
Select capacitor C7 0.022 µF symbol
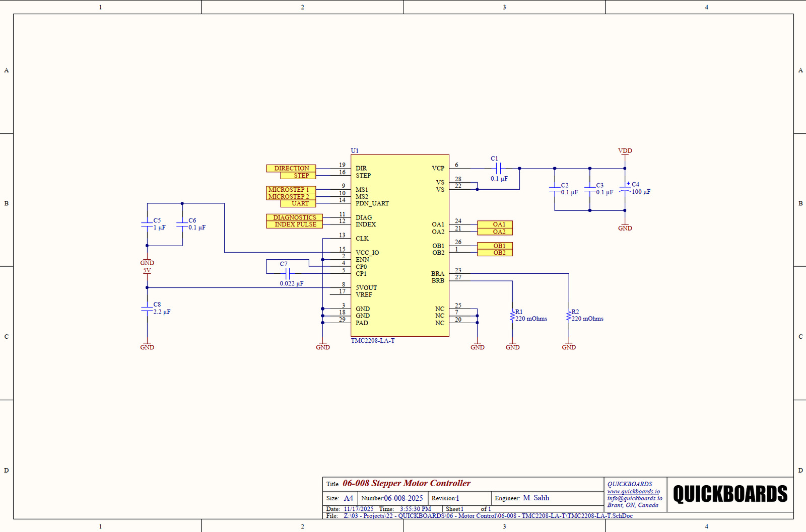pos(288,274)
